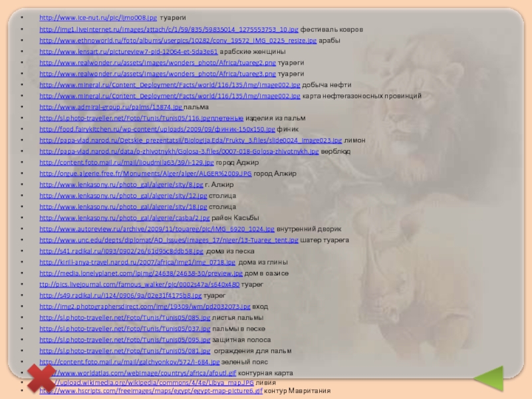Screen dimensions: 532x399
Task: Open the Tunis05/085.jpg листья пальмы link
Action: (125, 318)
